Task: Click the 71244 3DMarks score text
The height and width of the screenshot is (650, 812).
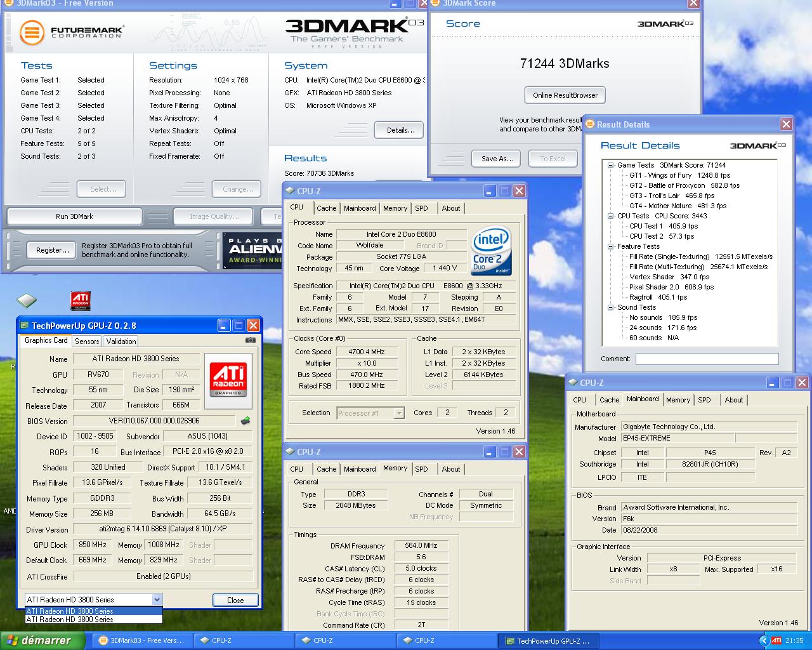Action: 565,63
